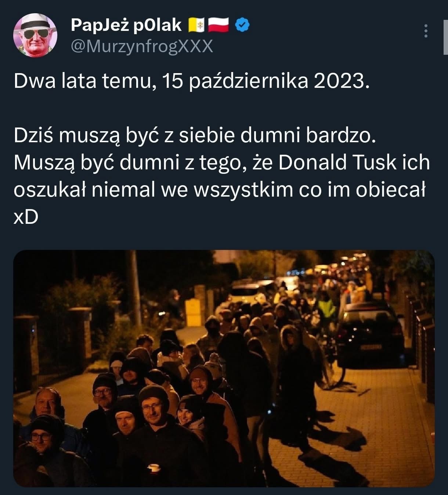Click the Polish flag emoji
The width and height of the screenshot is (448, 495).
(x=219, y=25)
